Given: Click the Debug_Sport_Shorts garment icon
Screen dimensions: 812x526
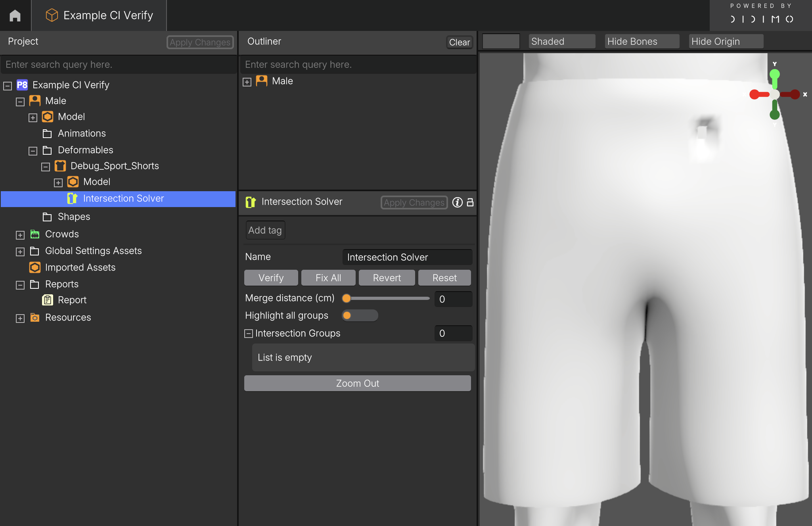Looking at the screenshot, I should tap(60, 166).
